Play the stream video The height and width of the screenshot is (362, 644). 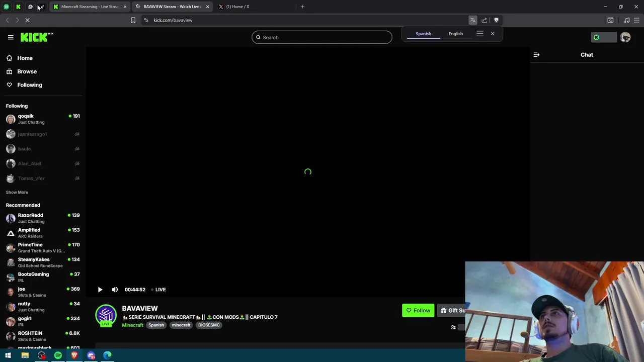point(100,290)
